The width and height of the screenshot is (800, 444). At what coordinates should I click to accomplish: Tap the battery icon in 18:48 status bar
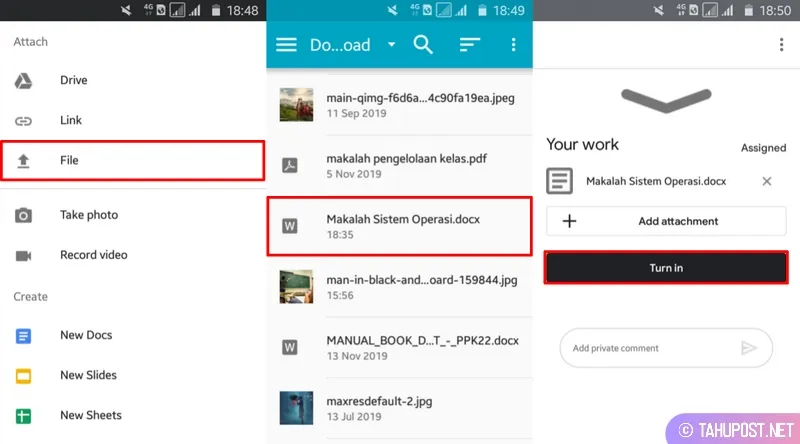coord(216,10)
